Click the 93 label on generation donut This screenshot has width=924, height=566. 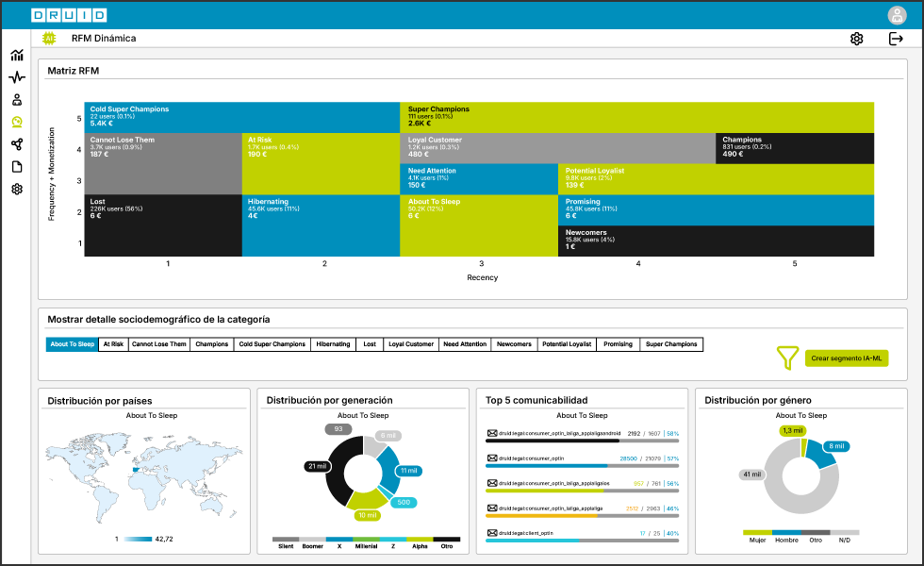pyautogui.click(x=338, y=429)
